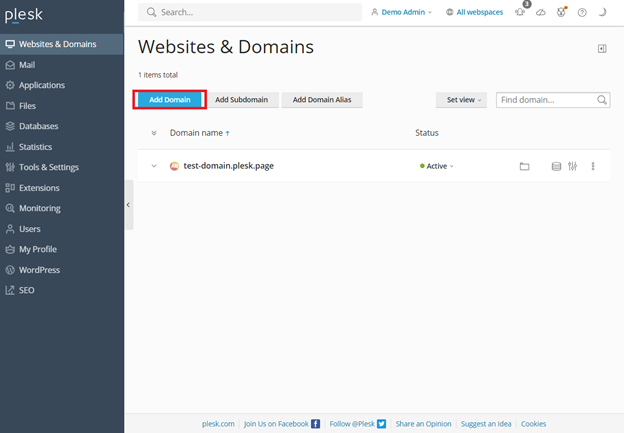The image size is (624, 433).
Task: Click the Add Domain button
Action: (x=170, y=100)
